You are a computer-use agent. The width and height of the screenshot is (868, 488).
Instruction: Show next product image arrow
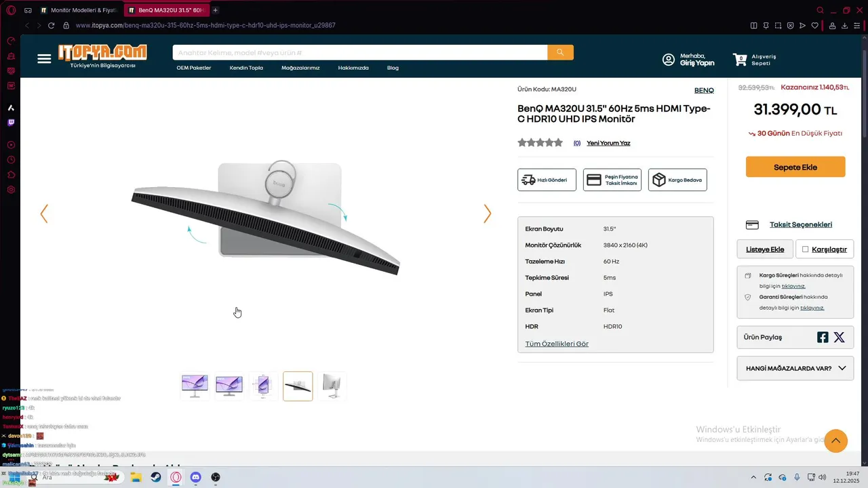coord(487,213)
